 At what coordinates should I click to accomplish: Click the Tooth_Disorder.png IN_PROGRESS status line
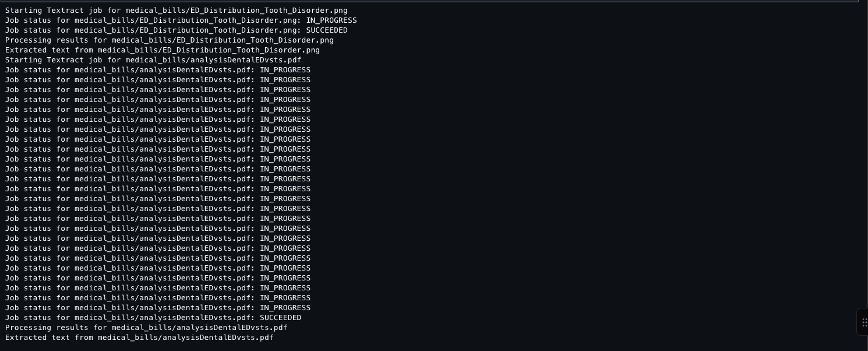[181, 20]
